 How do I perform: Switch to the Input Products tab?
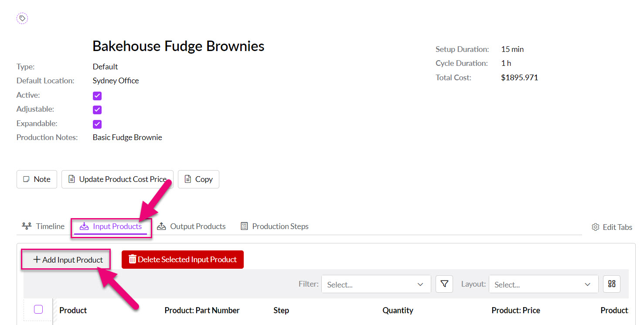coord(111,226)
